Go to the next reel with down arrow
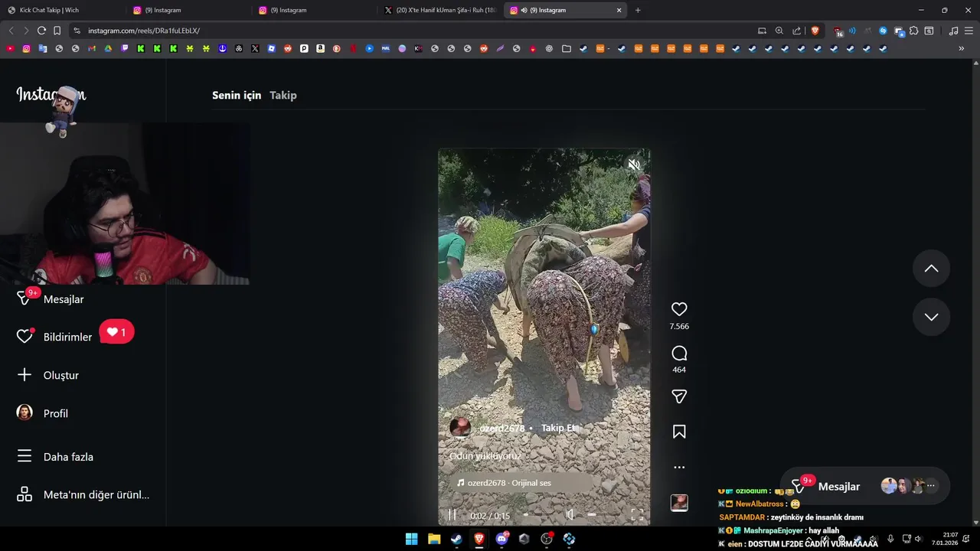The image size is (980, 551). coord(931,317)
